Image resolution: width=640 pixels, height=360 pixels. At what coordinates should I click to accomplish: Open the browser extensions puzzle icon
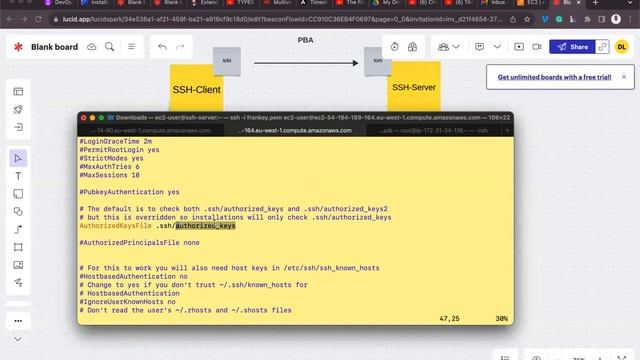587,19
